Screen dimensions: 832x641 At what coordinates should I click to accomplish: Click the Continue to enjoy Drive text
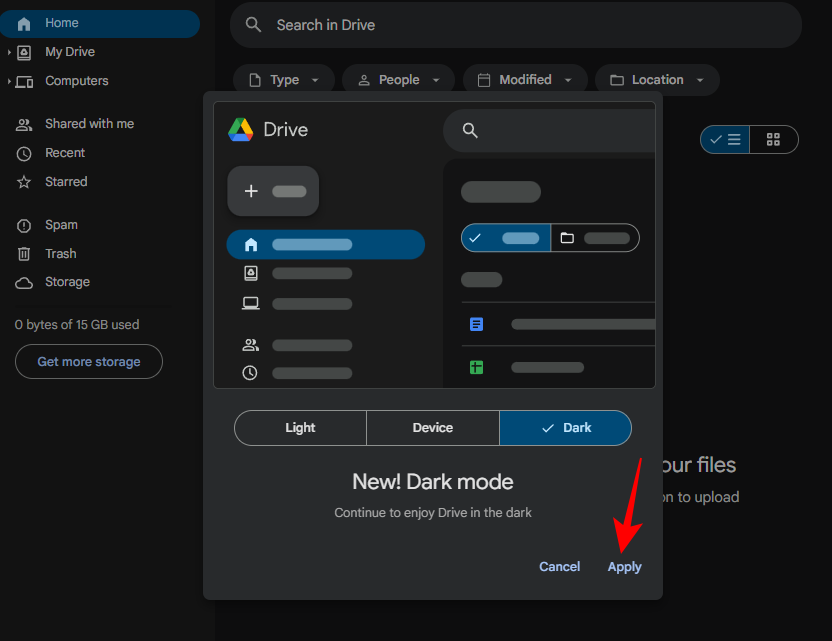coord(433,513)
